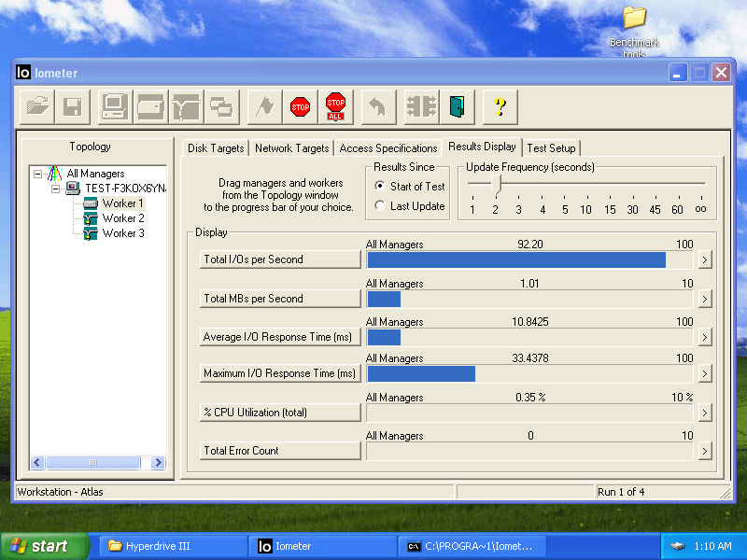747x560 pixels.
Task: Select Worker 1 in Topology tree
Action: click(x=122, y=203)
